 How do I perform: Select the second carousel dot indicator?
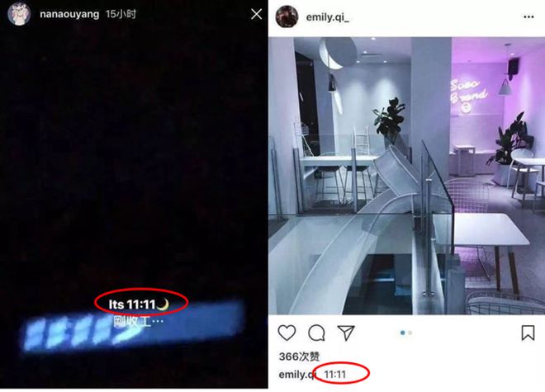(410, 333)
